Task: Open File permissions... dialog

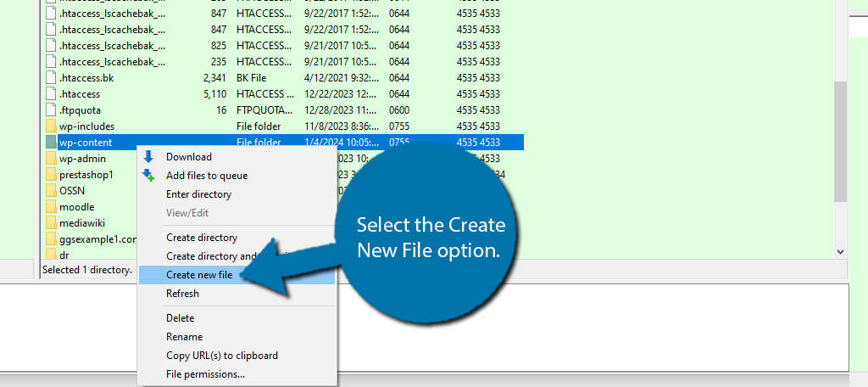Action: tap(205, 373)
